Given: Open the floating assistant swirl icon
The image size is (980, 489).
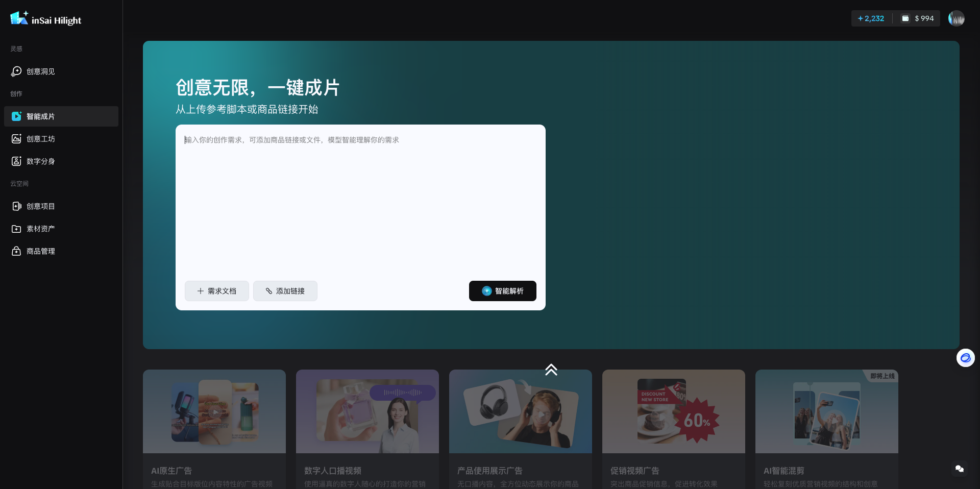Looking at the screenshot, I should (x=966, y=358).
